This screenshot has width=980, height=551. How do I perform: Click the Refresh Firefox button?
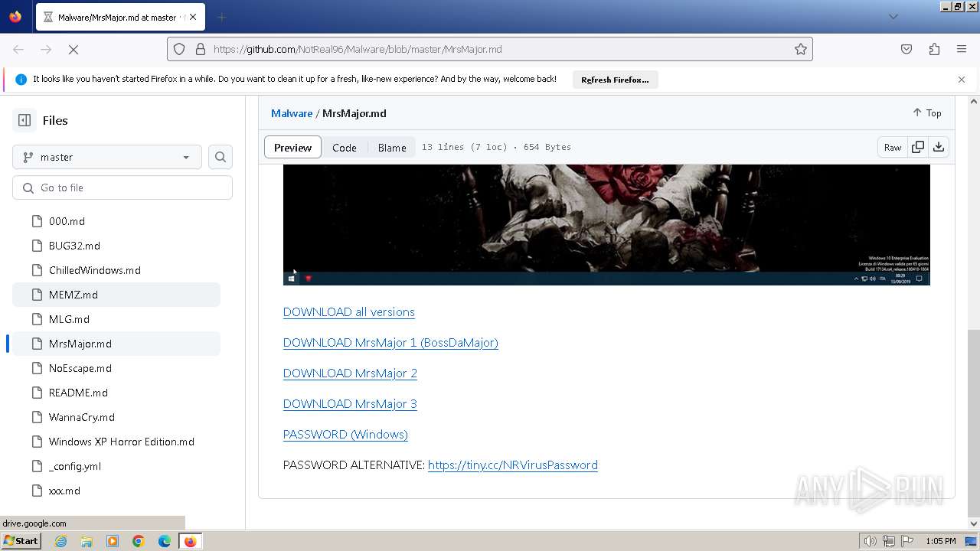pos(615,80)
